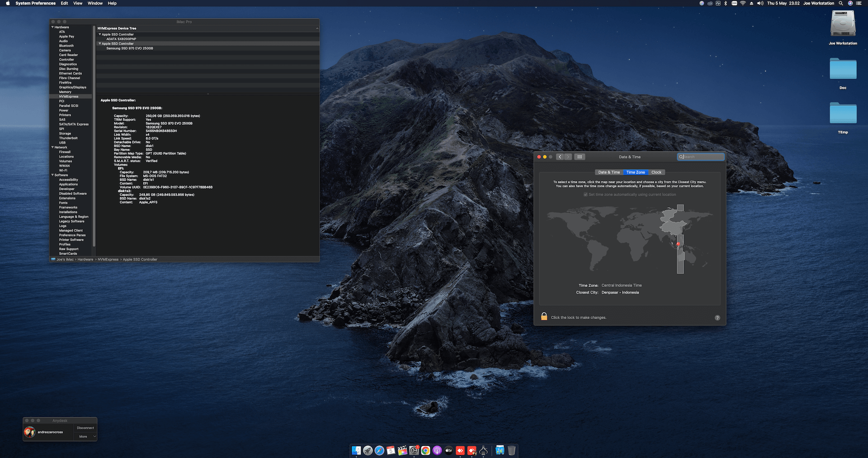Click the System Preferences search field
Screen dimensions: 868x458
pos(703,157)
